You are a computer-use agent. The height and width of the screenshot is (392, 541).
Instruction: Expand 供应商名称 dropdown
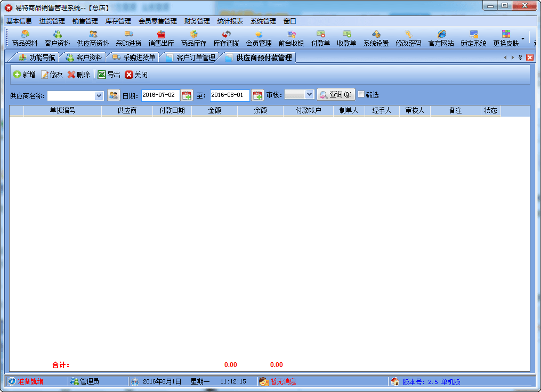coord(99,95)
